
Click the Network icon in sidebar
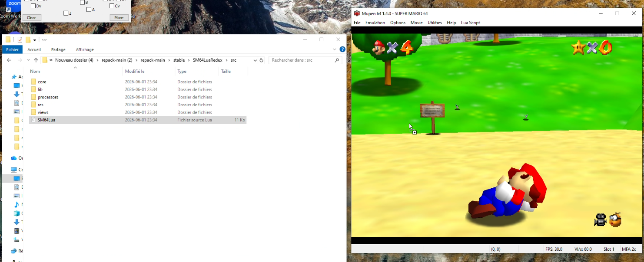pyautogui.click(x=14, y=251)
